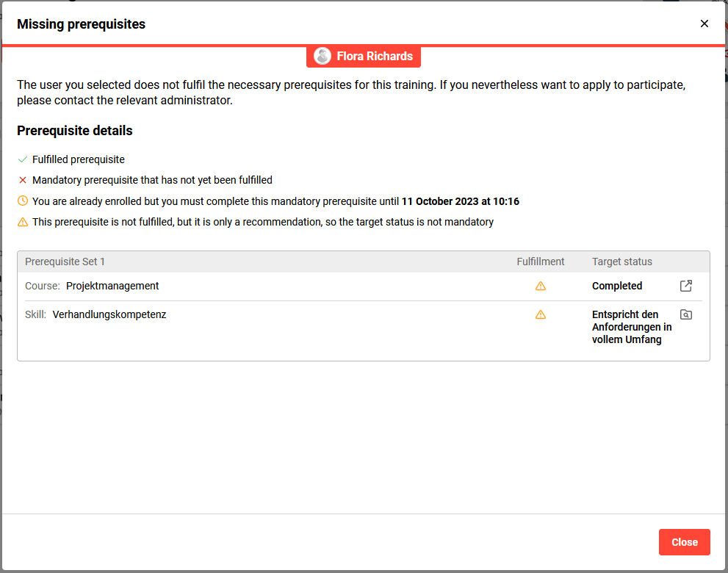
Task: Click warning triangle in the Projektmanagement row
Action: (x=541, y=286)
